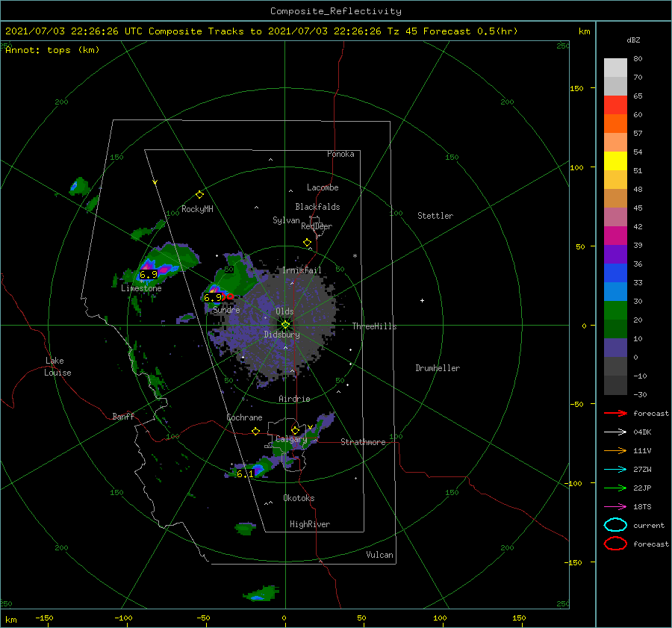This screenshot has width=672, height=628.
Task: Click the Cochrane town label
Action: [244, 417]
